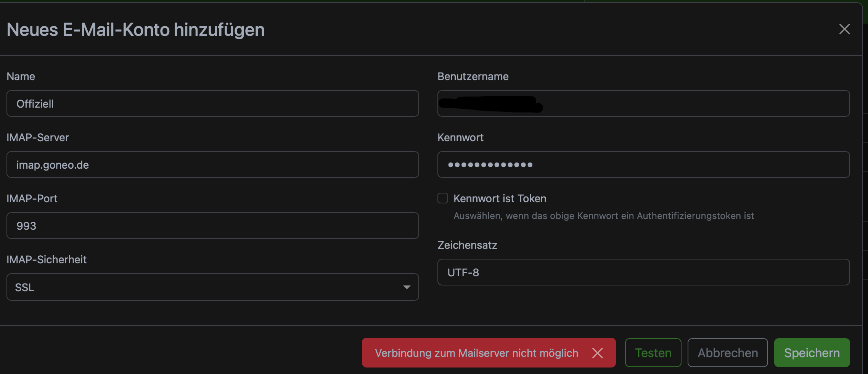Click the Benutzername label

(473, 76)
